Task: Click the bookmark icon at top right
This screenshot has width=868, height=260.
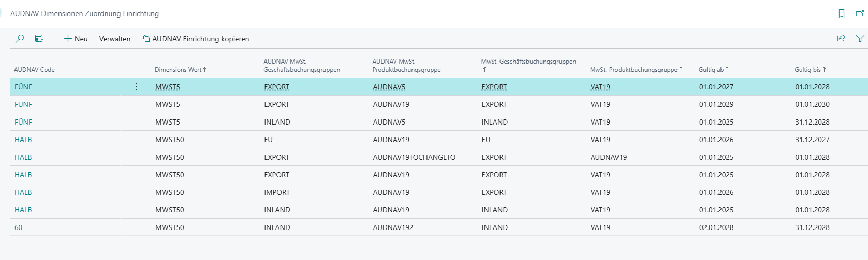Action: point(842,13)
